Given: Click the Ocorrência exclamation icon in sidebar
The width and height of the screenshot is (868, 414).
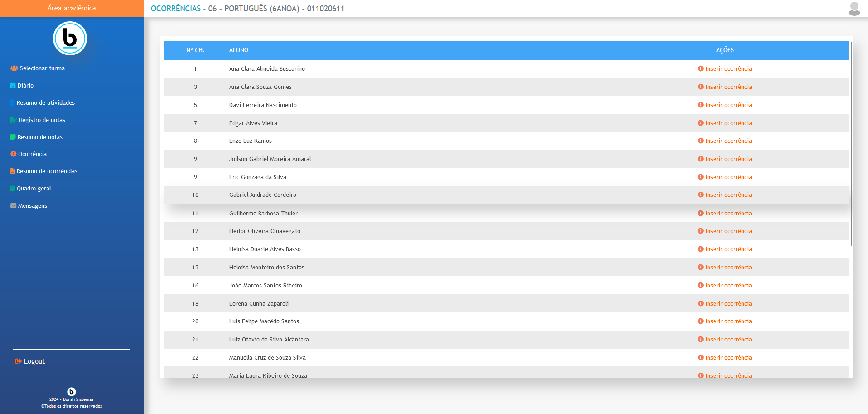Looking at the screenshot, I should (13, 154).
